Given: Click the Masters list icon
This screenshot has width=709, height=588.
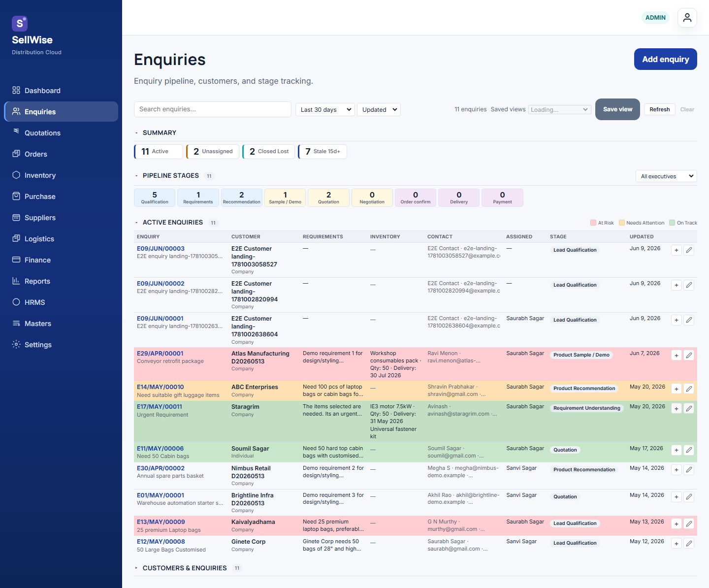Looking at the screenshot, I should tap(16, 323).
